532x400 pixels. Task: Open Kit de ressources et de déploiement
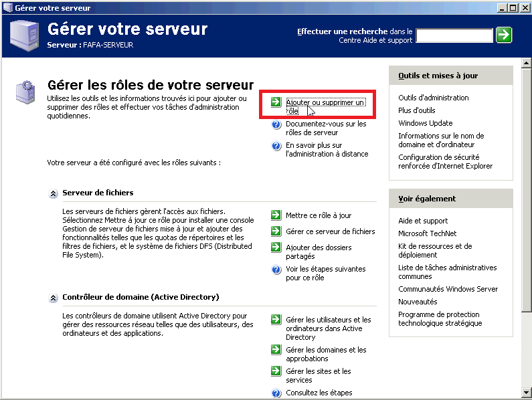tap(436, 250)
